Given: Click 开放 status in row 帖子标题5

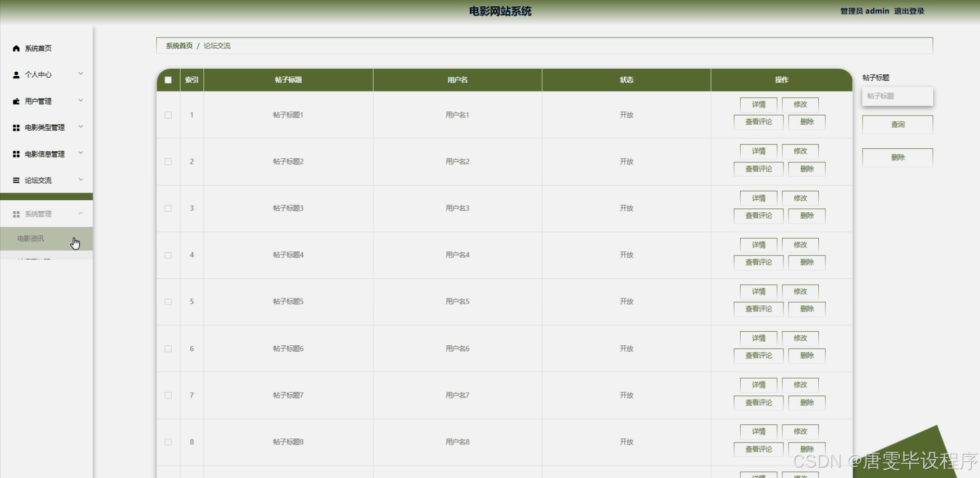Looking at the screenshot, I should tap(626, 302).
